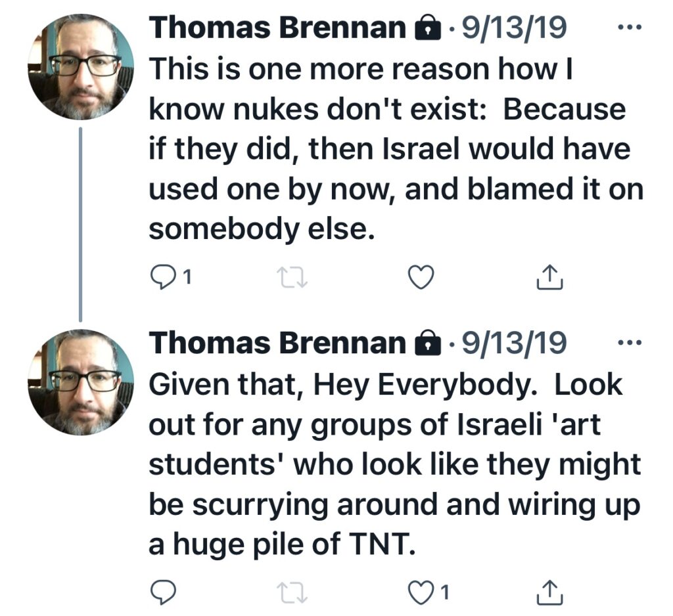Open the 9/13/19 timestamp of the nukes tweet
Image resolution: width=673 pixels, height=616 pixels.
(515, 28)
